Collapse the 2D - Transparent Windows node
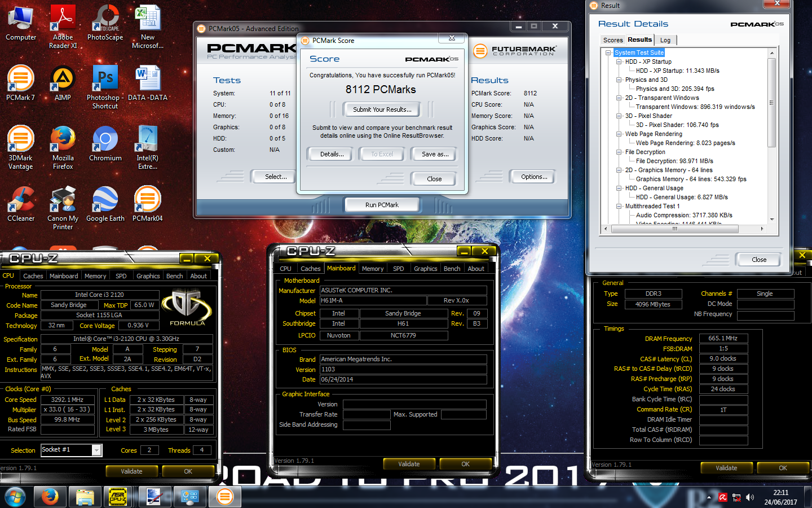Image resolution: width=812 pixels, height=508 pixels. tap(619, 98)
